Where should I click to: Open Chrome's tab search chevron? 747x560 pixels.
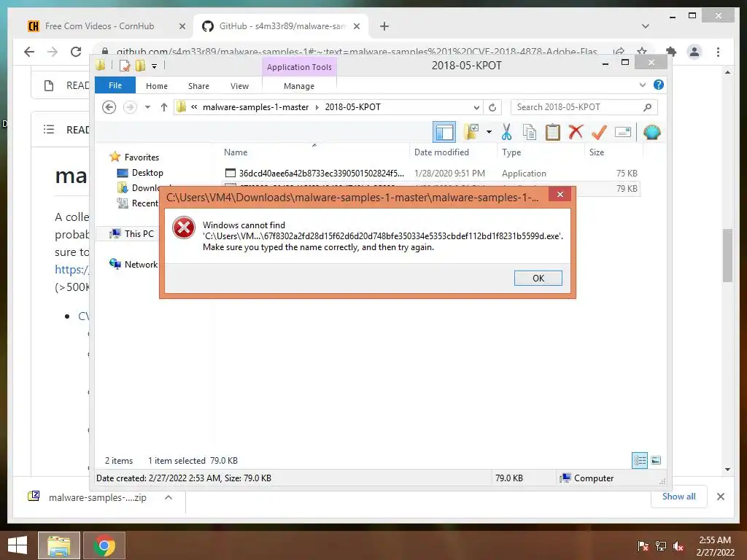click(645, 26)
